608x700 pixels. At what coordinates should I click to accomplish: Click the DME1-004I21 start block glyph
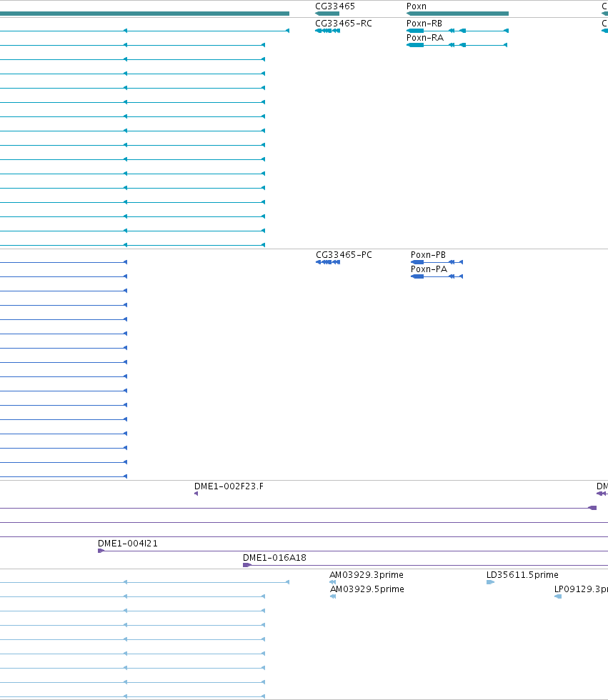coord(101,551)
